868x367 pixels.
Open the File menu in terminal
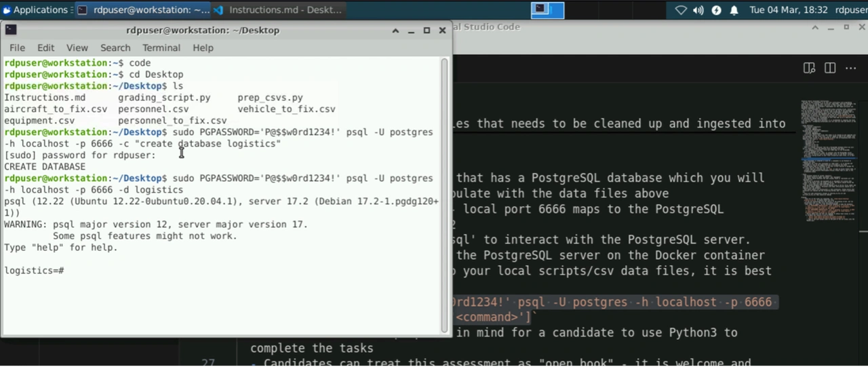coord(17,47)
